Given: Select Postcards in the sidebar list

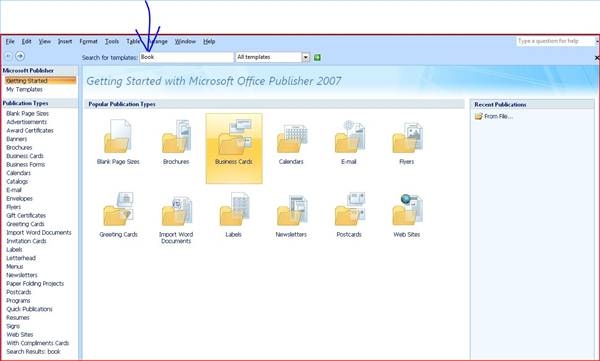Looking at the screenshot, I should tap(19, 292).
